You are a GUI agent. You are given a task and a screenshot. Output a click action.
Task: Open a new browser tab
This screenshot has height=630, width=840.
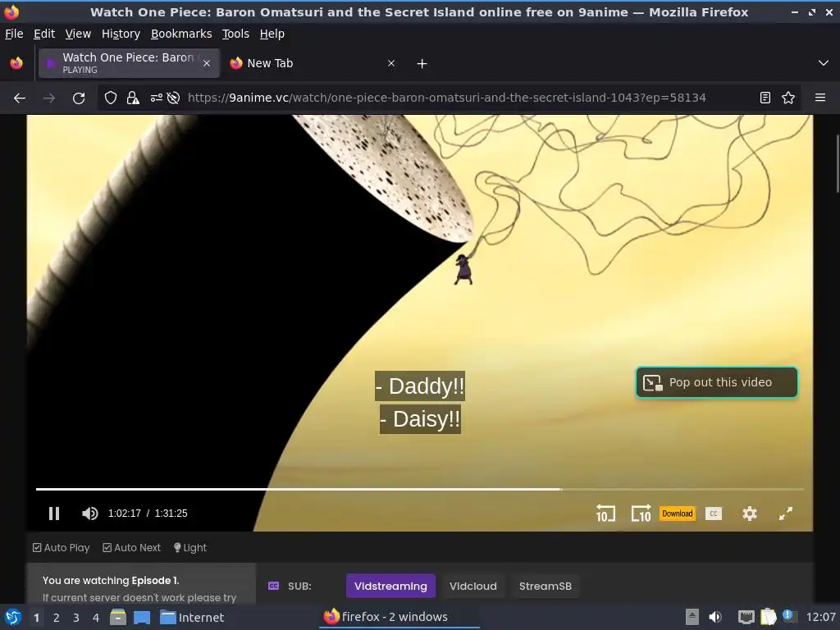click(x=422, y=64)
